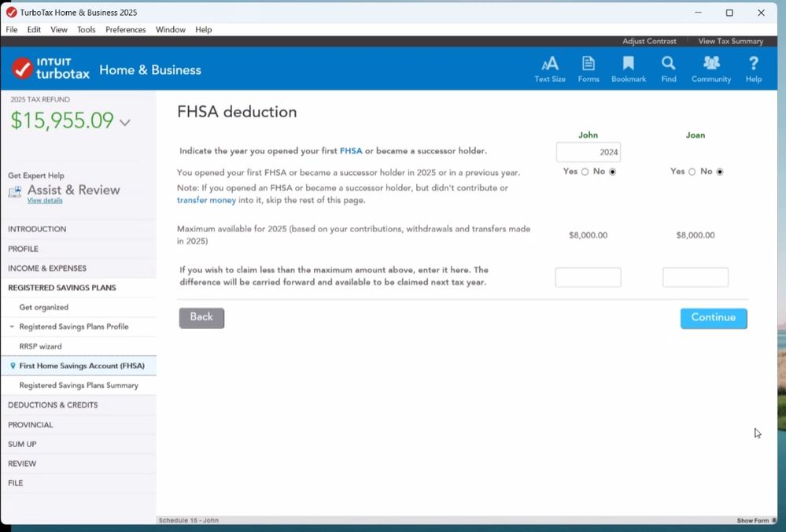The height and width of the screenshot is (532, 786).
Task: Open the Forms icon in header
Action: (589, 64)
